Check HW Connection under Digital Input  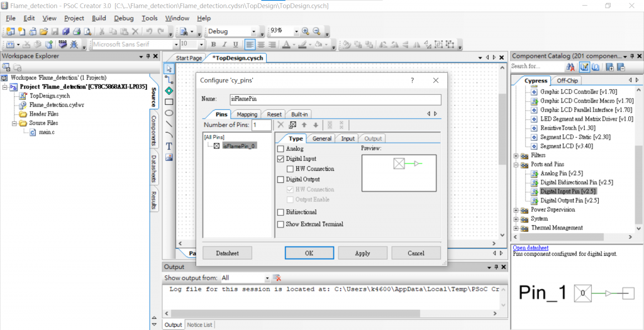[290, 168]
